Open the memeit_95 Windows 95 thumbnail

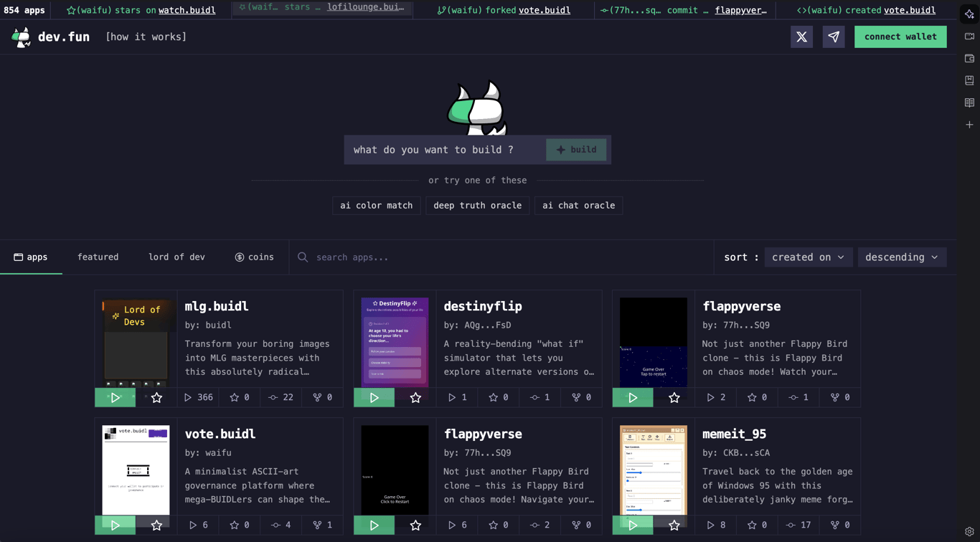pyautogui.click(x=654, y=470)
